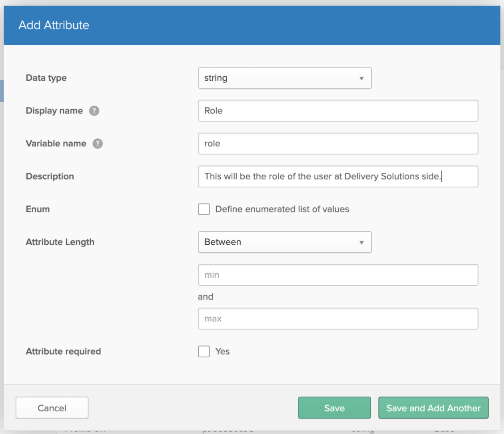Click the Data type label
504x434 pixels.
(x=46, y=78)
